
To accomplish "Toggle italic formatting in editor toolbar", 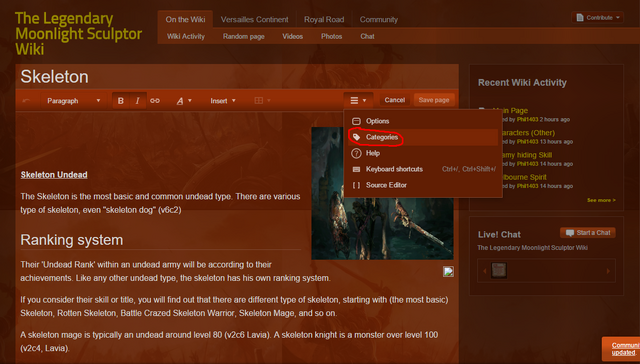I will tap(138, 101).
